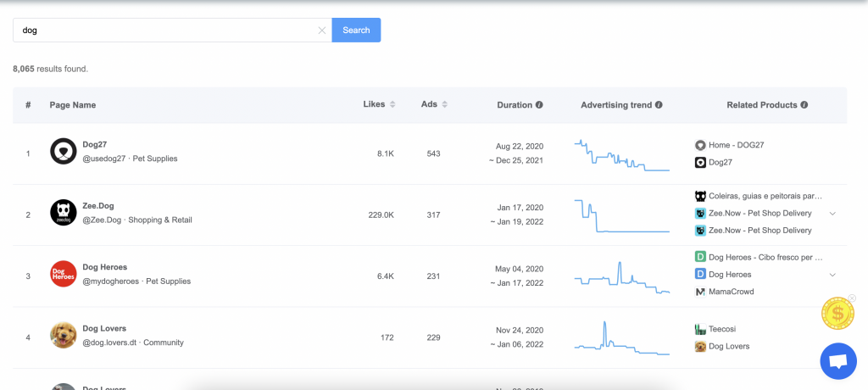Select the @dog.lovers.dt · Community text
868x390 pixels.
coord(133,343)
